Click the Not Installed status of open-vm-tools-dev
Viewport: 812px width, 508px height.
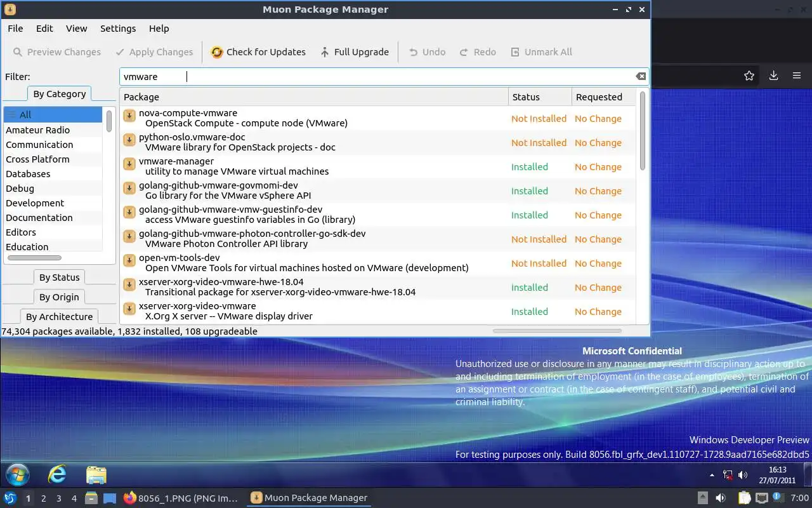[539, 264]
